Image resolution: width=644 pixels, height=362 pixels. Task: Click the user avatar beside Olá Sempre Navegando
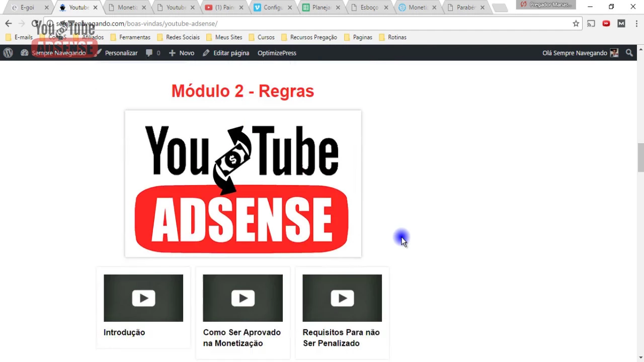tap(614, 53)
